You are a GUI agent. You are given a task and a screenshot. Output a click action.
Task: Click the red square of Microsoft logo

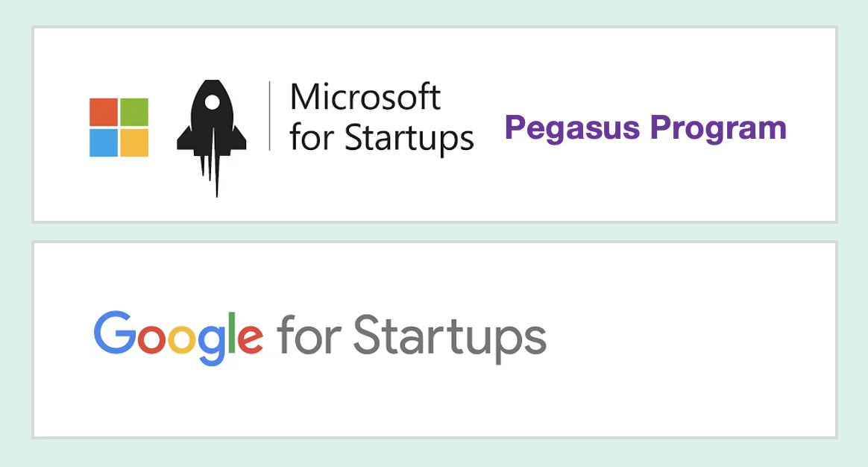pyautogui.click(x=104, y=112)
